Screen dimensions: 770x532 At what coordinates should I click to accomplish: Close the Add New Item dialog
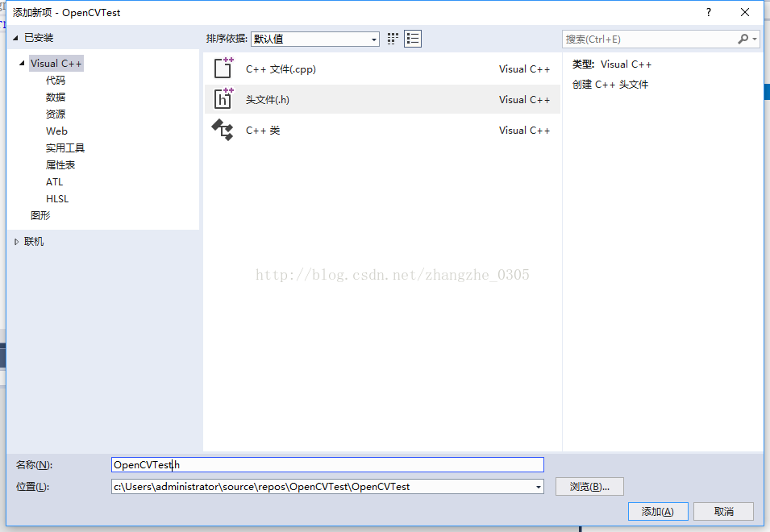(744, 12)
